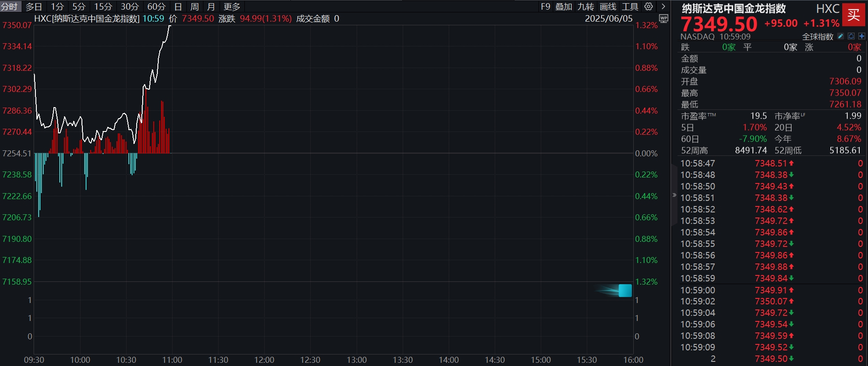Open the 更多 more periods menu
The width and height of the screenshot is (868, 366).
[x=232, y=6]
